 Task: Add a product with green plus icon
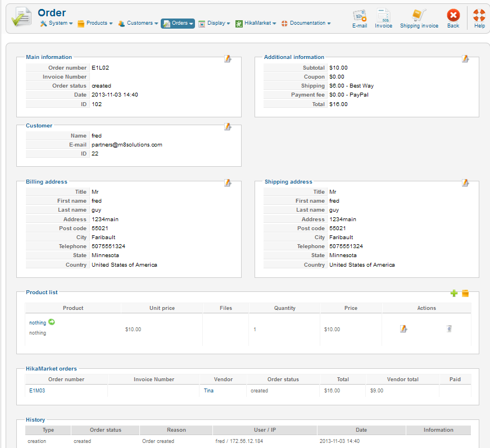tap(454, 293)
